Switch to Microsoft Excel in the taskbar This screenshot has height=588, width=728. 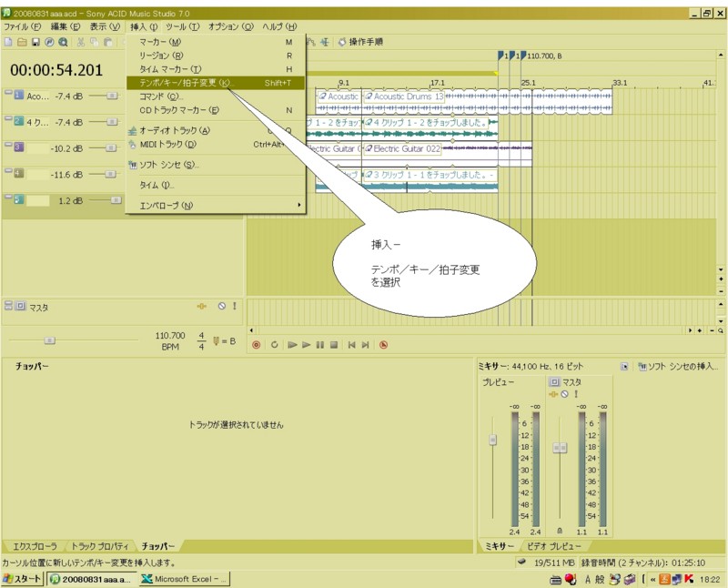pos(185,579)
